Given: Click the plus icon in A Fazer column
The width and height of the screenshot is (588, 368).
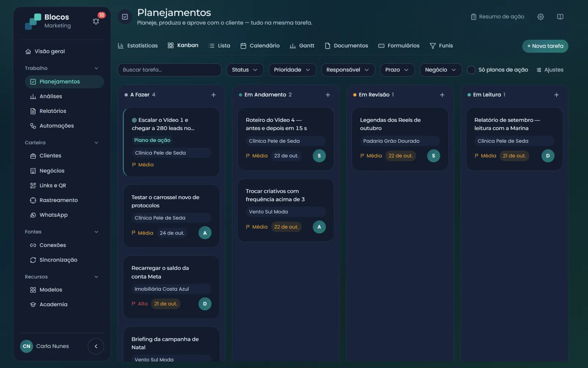Looking at the screenshot, I should click(x=214, y=95).
